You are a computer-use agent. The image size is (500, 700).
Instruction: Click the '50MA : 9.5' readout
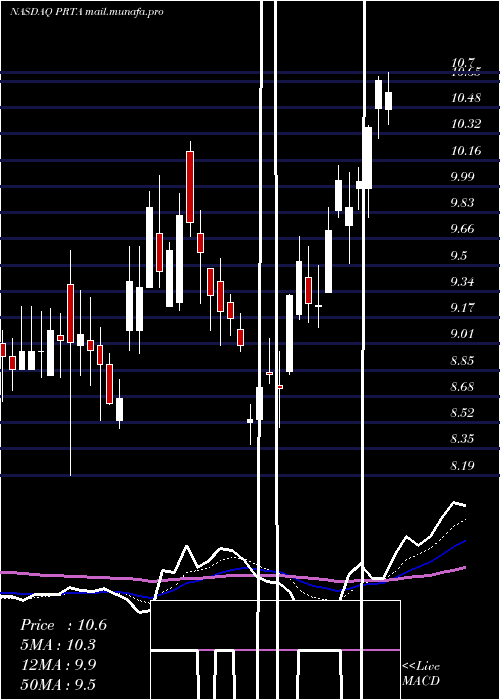[58, 684]
